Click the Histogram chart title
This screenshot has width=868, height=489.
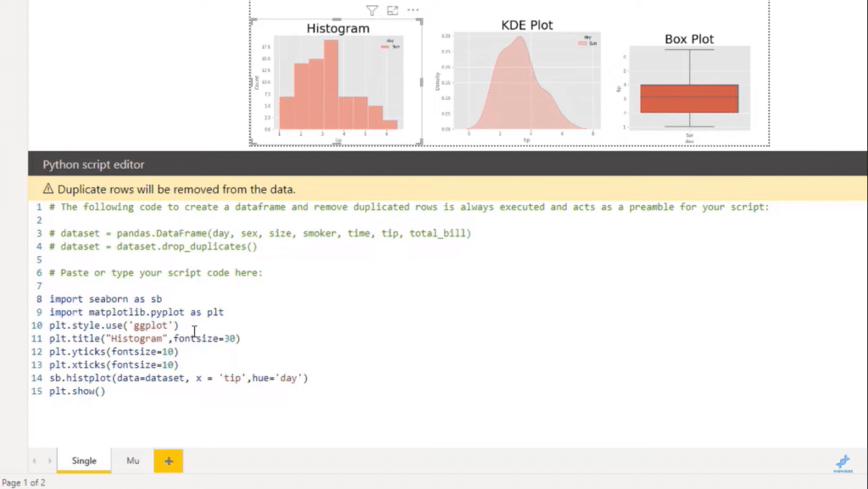click(337, 28)
